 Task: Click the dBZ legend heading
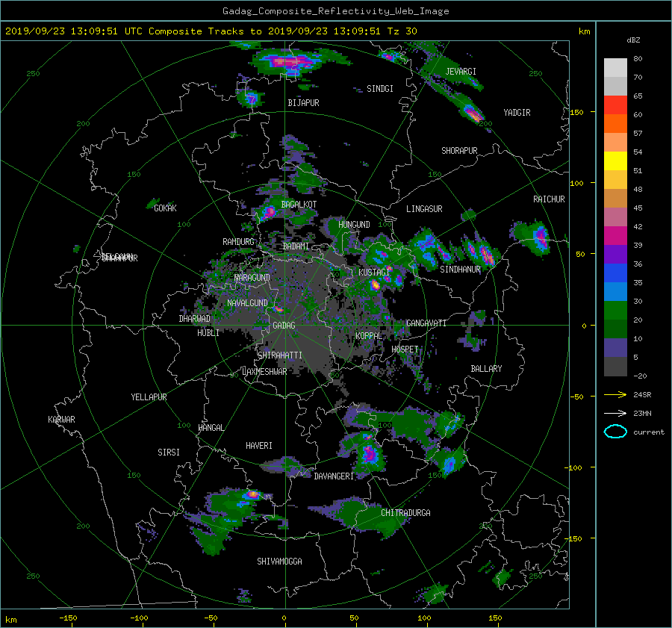633,40
